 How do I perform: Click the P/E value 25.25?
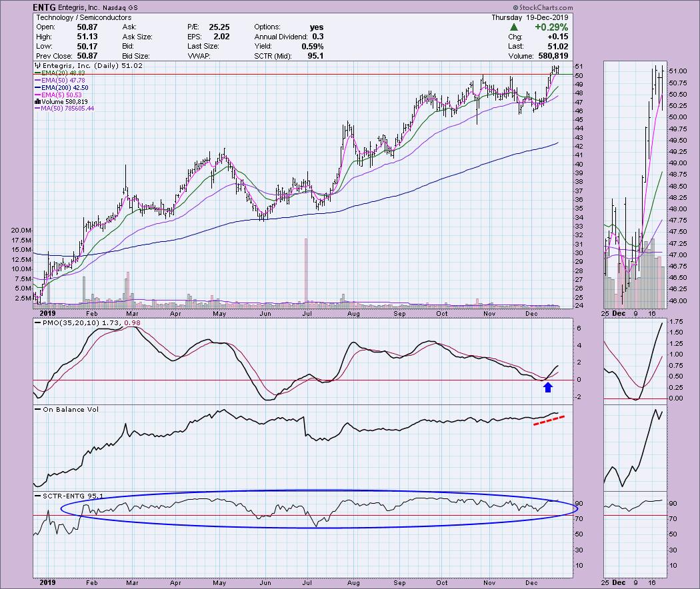point(219,27)
